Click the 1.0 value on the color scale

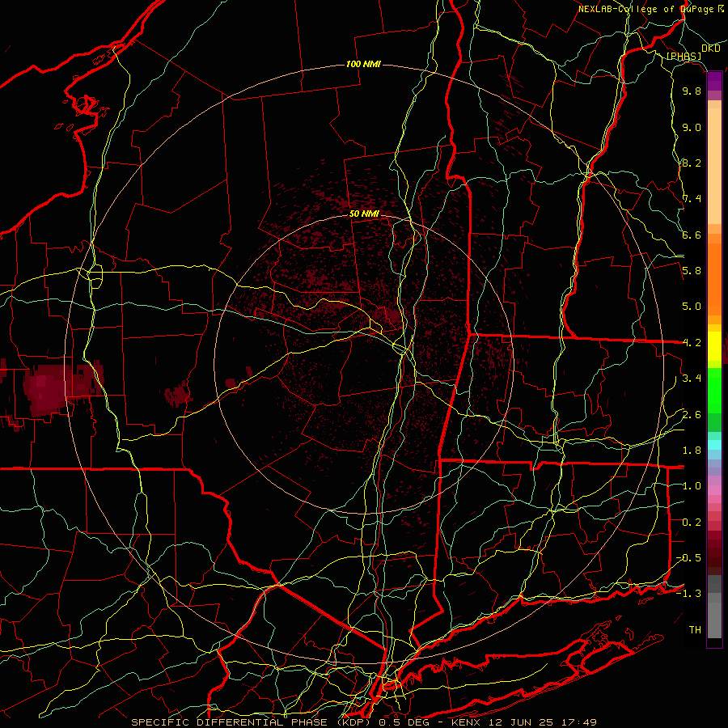[x=692, y=487]
